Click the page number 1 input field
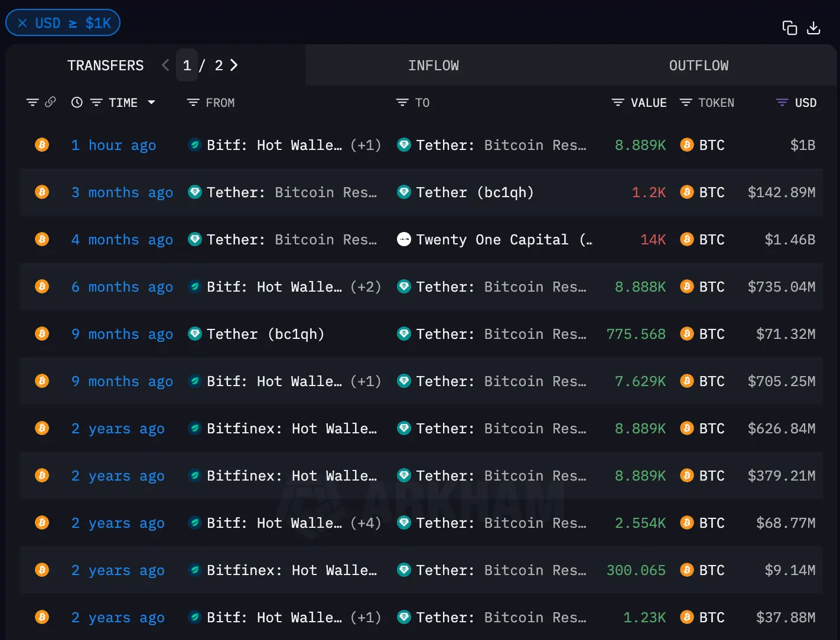Screen dimensions: 840x640 click(187, 65)
